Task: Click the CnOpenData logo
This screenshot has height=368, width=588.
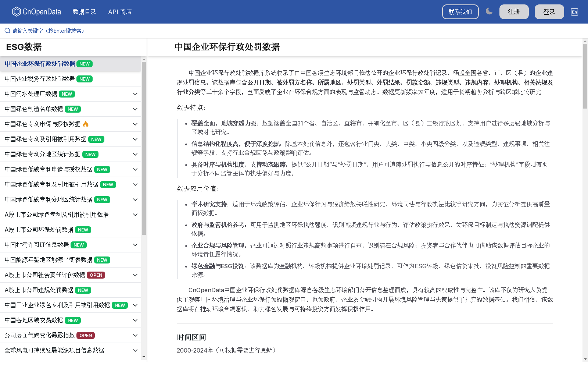Action: 36,12
